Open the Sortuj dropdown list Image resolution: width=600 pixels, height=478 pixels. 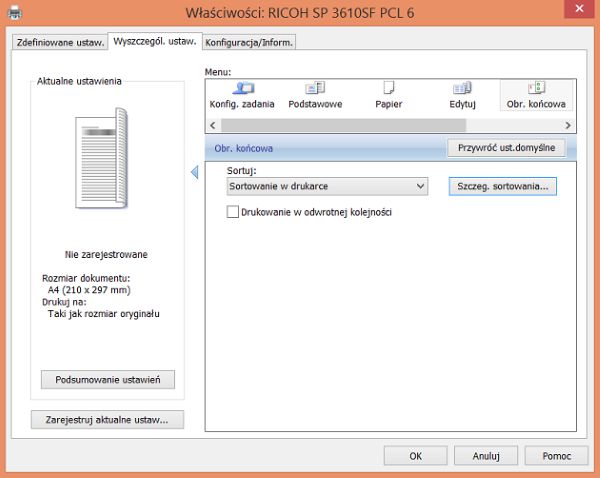point(327,186)
